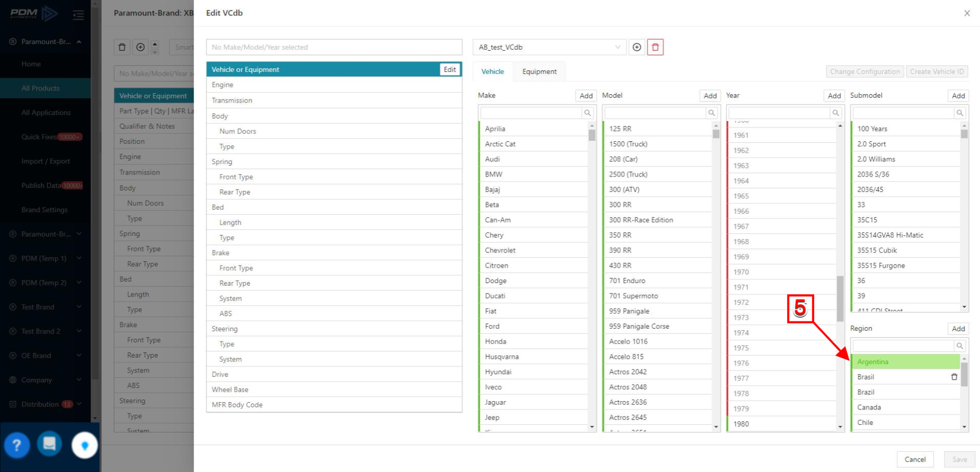Screen dimensions: 980x472
Task: Click the Distribution icon in sidebar
Action: click(13, 404)
